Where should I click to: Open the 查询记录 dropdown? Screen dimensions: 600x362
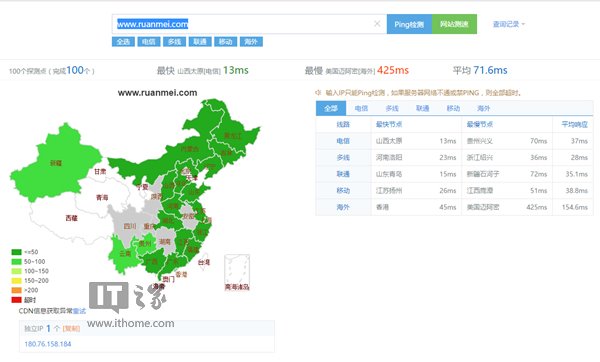point(509,24)
